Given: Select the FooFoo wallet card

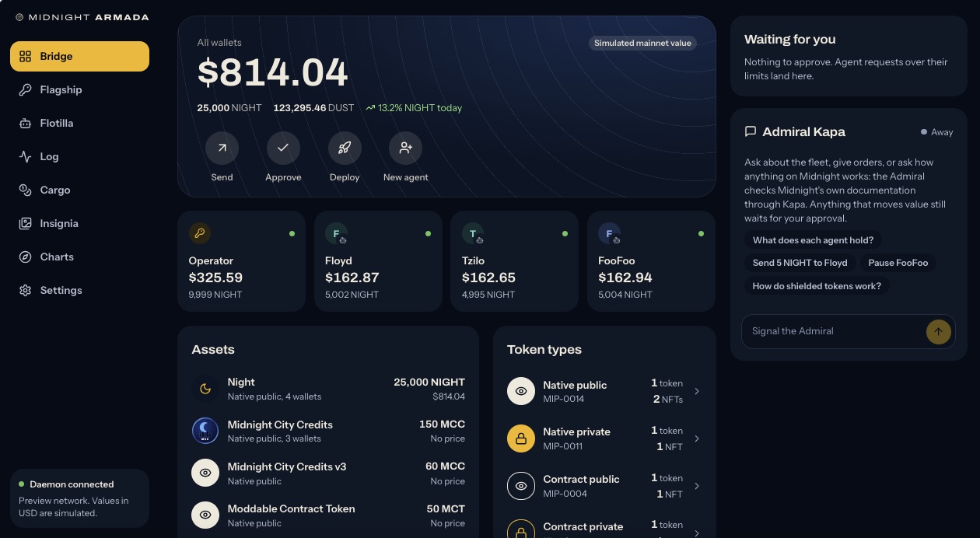Looking at the screenshot, I should click(x=651, y=261).
